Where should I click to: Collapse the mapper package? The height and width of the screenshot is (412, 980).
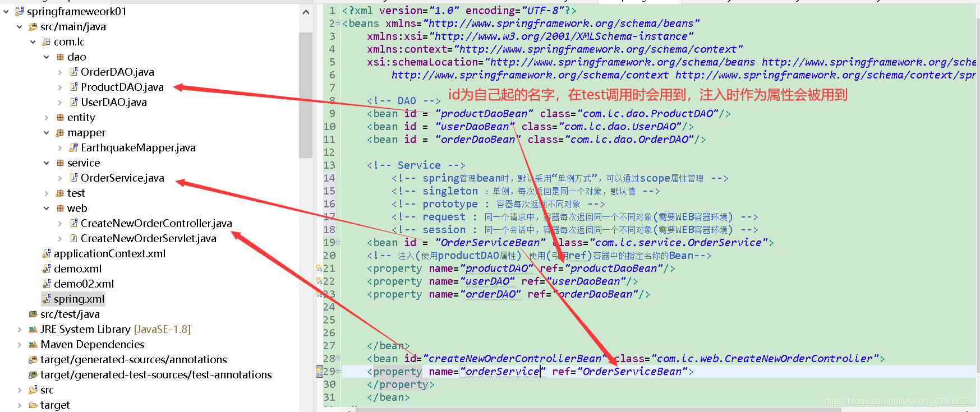click(x=47, y=132)
